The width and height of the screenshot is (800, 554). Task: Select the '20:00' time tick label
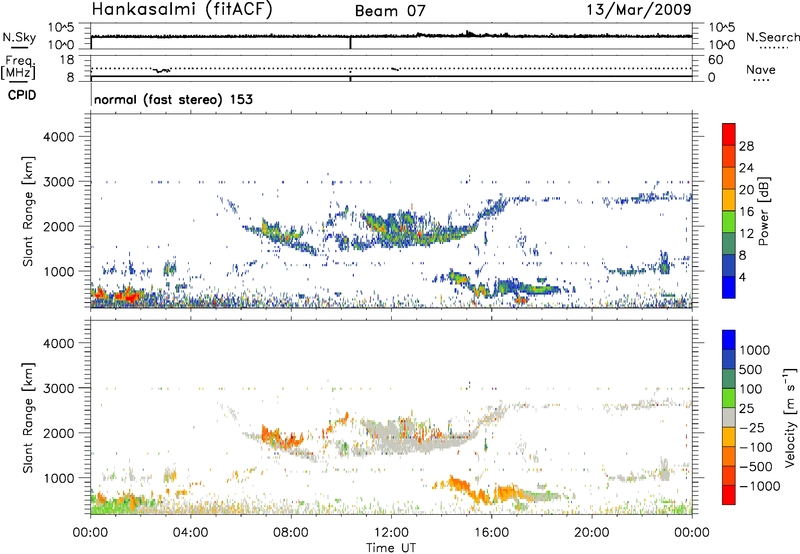(x=591, y=533)
